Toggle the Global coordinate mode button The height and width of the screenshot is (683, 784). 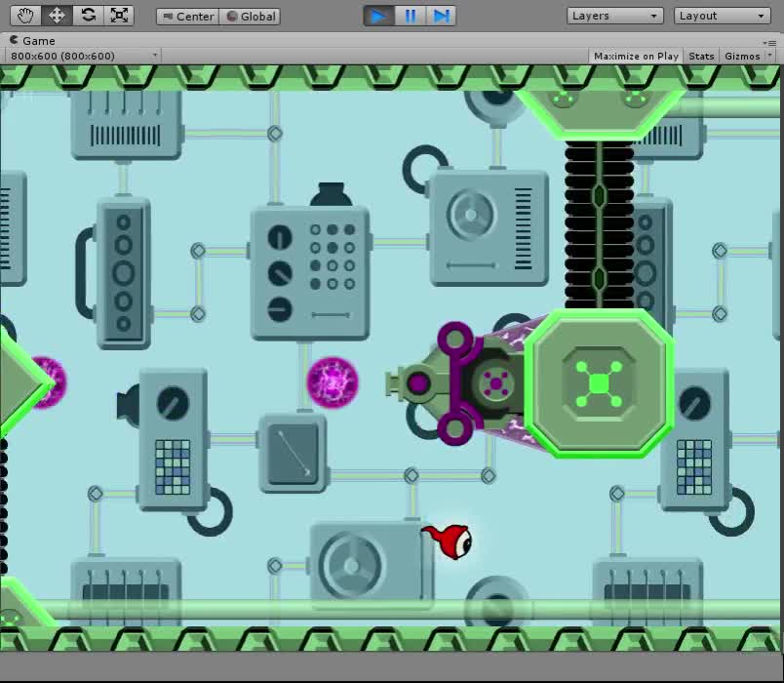[250, 16]
